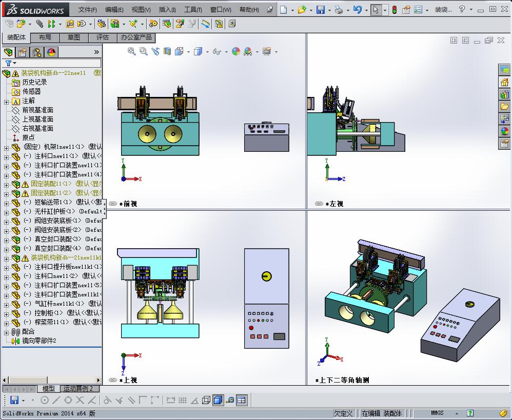Toggle the view link icon beside 左视

(319, 204)
